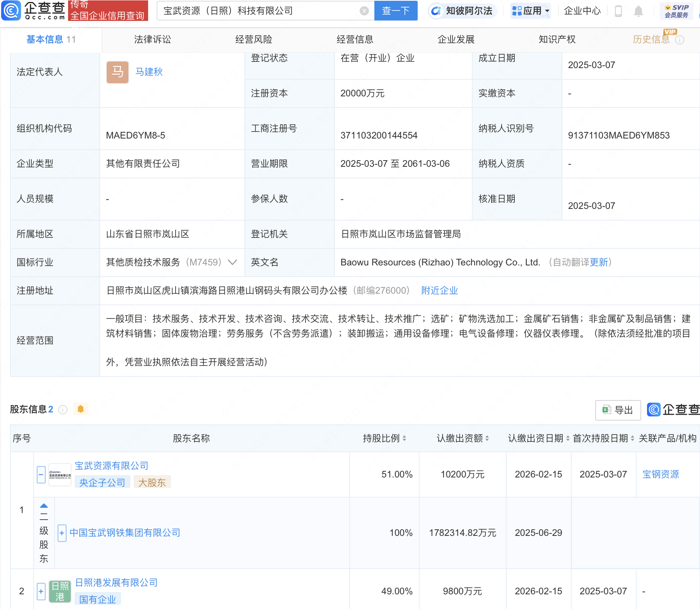Open the 历史信息 VIP tab
The height and width of the screenshot is (609, 700).
(651, 39)
